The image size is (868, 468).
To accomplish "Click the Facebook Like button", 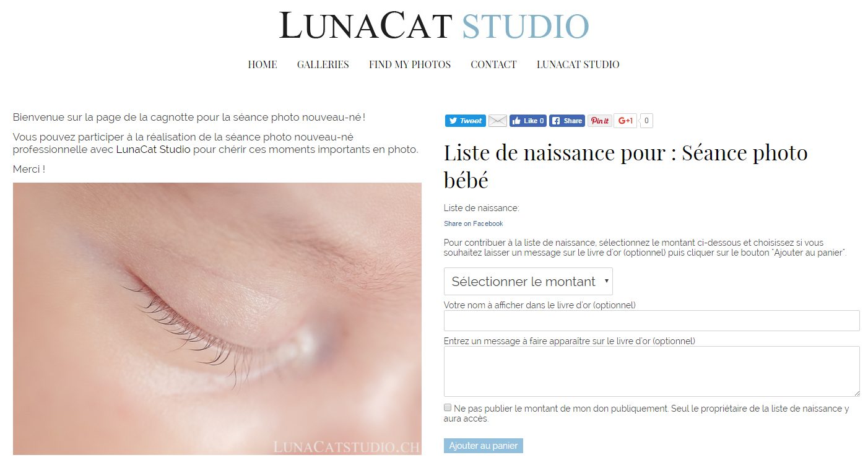I will coord(528,121).
